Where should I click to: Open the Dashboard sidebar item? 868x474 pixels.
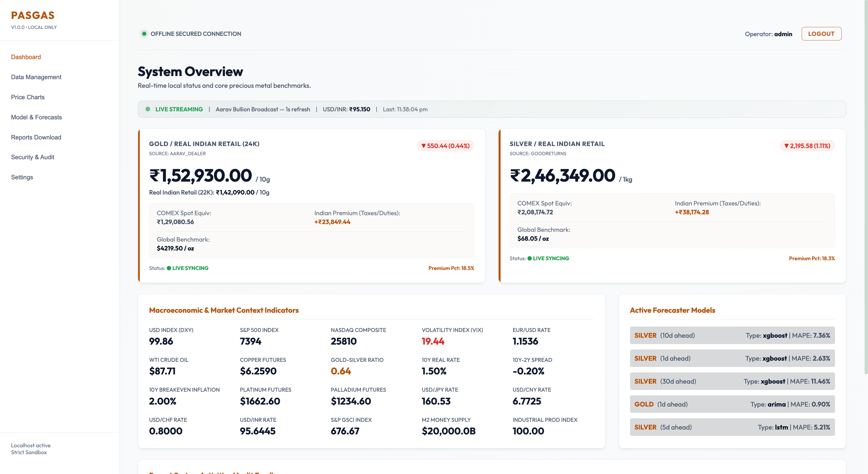pos(26,57)
